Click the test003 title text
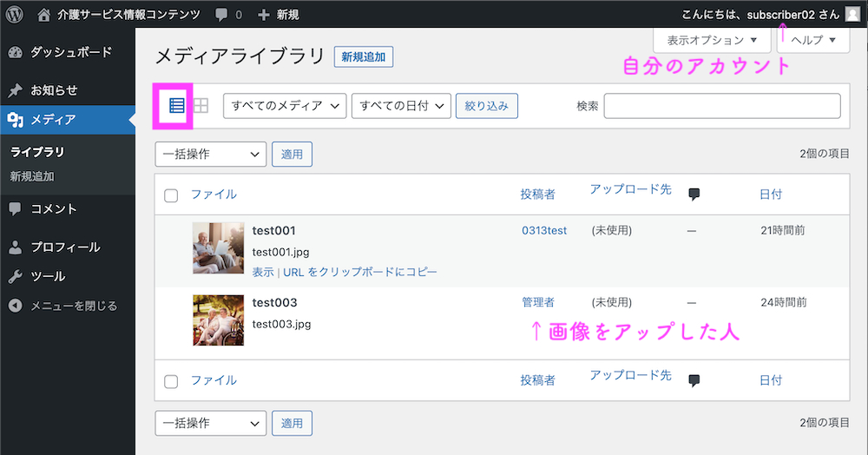The width and height of the screenshot is (868, 455). point(274,302)
